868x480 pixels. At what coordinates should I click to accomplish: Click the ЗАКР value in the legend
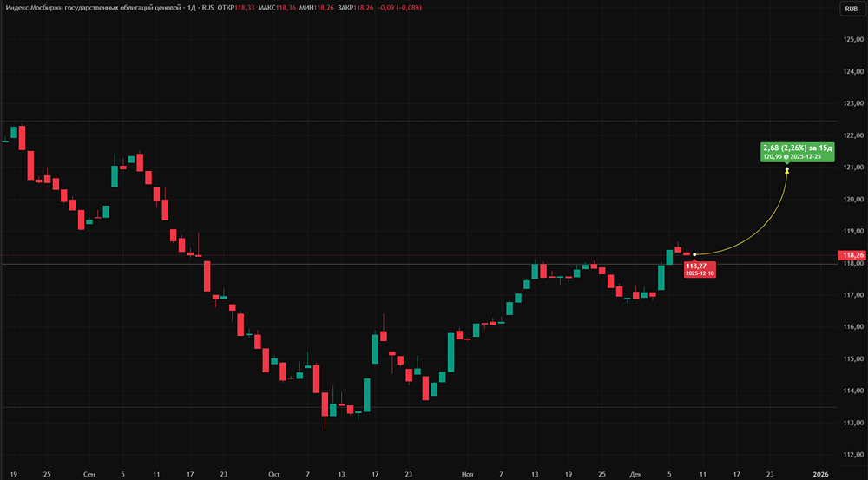(x=363, y=9)
